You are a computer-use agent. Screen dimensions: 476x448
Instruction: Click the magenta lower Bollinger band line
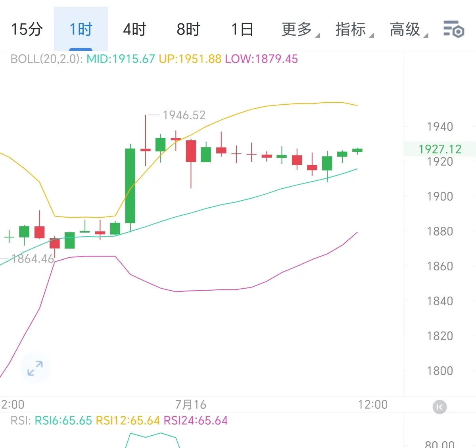click(x=206, y=291)
